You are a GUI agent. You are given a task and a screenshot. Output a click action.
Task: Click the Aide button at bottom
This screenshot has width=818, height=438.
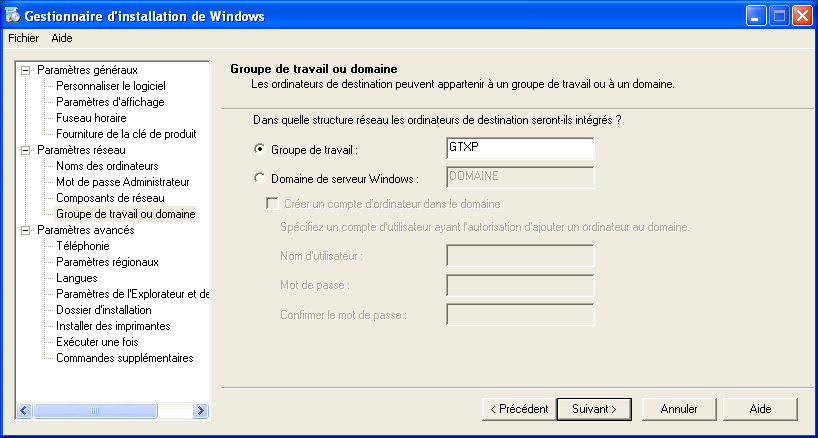(x=761, y=409)
